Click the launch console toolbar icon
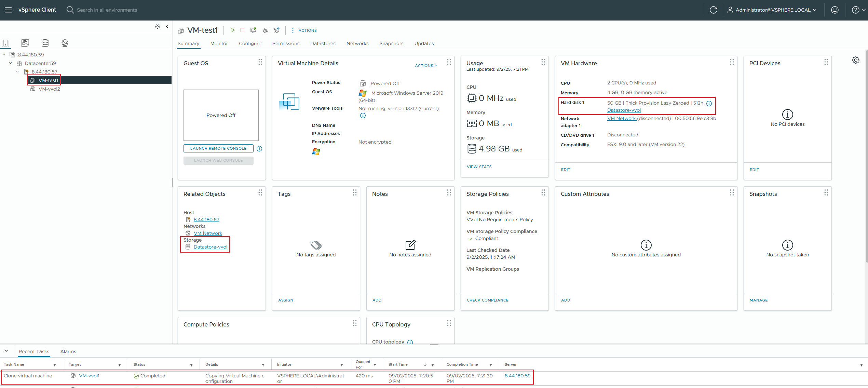This screenshot has width=868, height=388. pos(253,30)
